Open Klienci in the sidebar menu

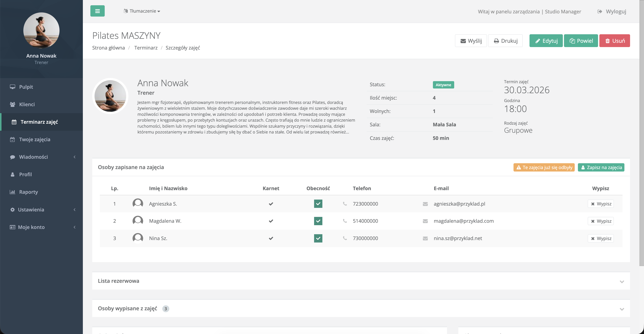point(27,104)
